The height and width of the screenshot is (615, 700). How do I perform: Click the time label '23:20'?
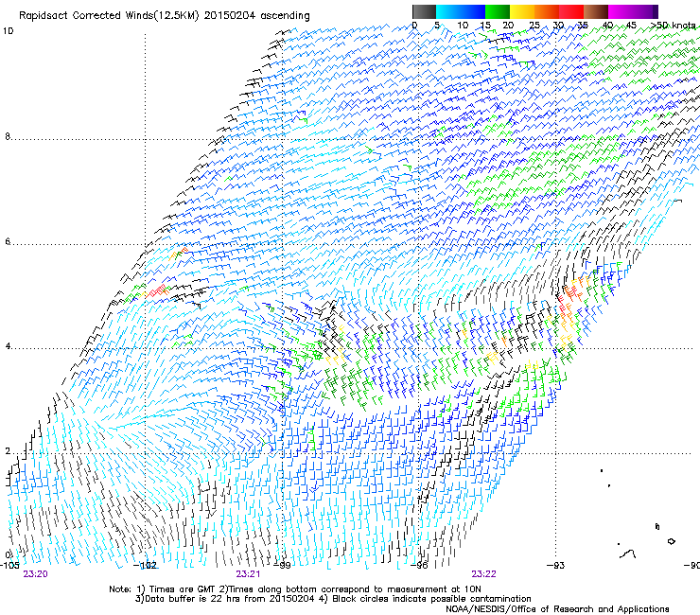(35, 574)
